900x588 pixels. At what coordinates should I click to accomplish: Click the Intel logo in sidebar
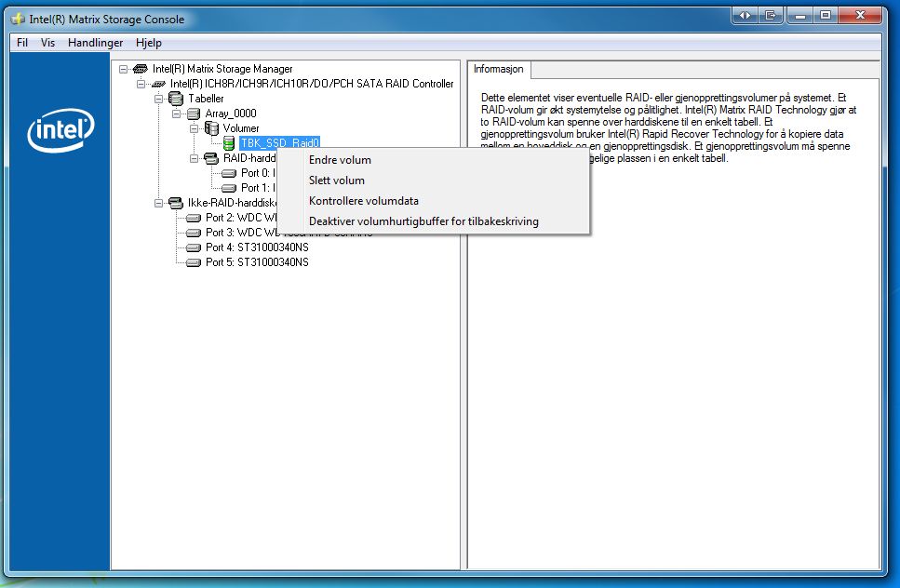pyautogui.click(x=60, y=130)
